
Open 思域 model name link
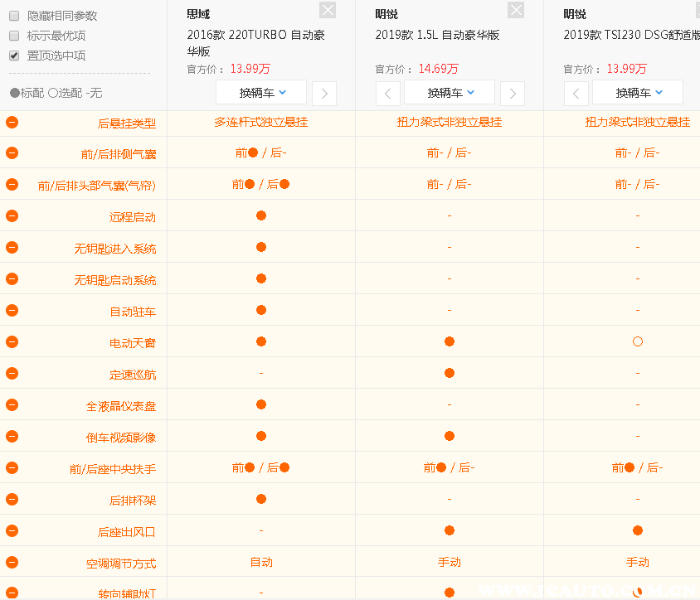click(198, 14)
